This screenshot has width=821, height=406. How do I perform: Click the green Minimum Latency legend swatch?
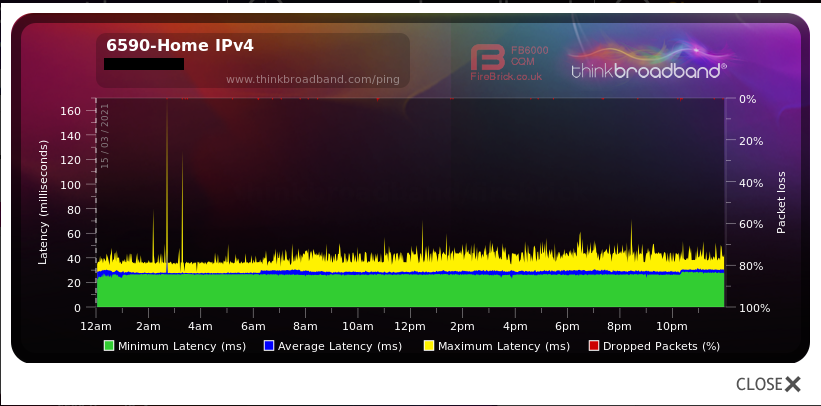pyautogui.click(x=109, y=346)
